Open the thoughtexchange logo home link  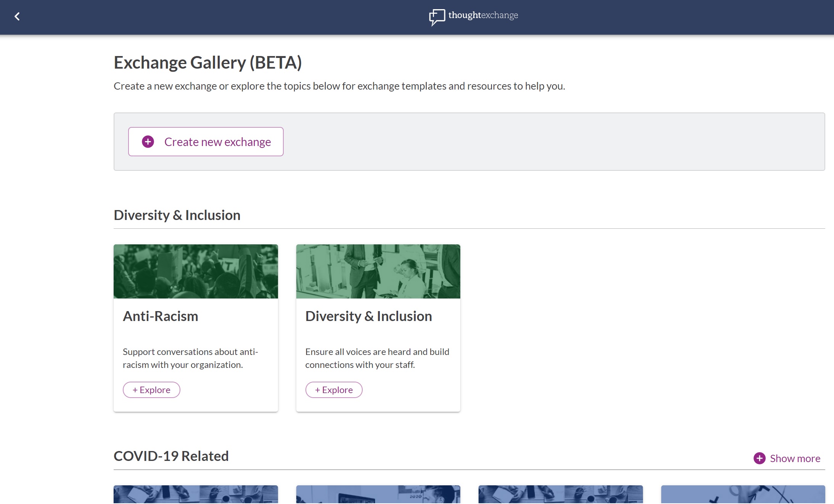pos(473,17)
